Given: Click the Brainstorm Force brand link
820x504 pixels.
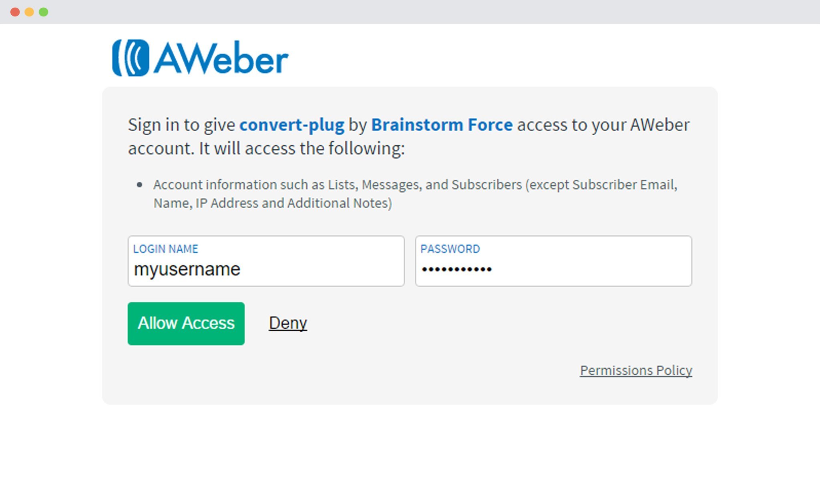Looking at the screenshot, I should (x=441, y=124).
